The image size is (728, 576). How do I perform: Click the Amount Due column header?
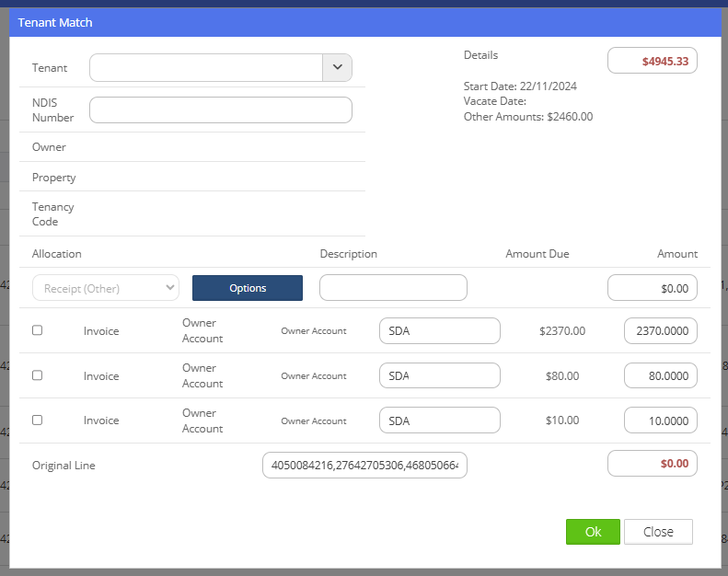(537, 254)
